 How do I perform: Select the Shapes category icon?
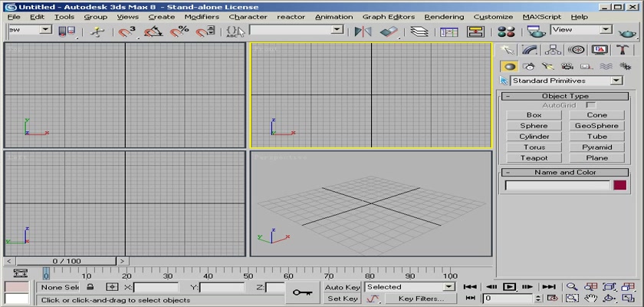coord(529,66)
